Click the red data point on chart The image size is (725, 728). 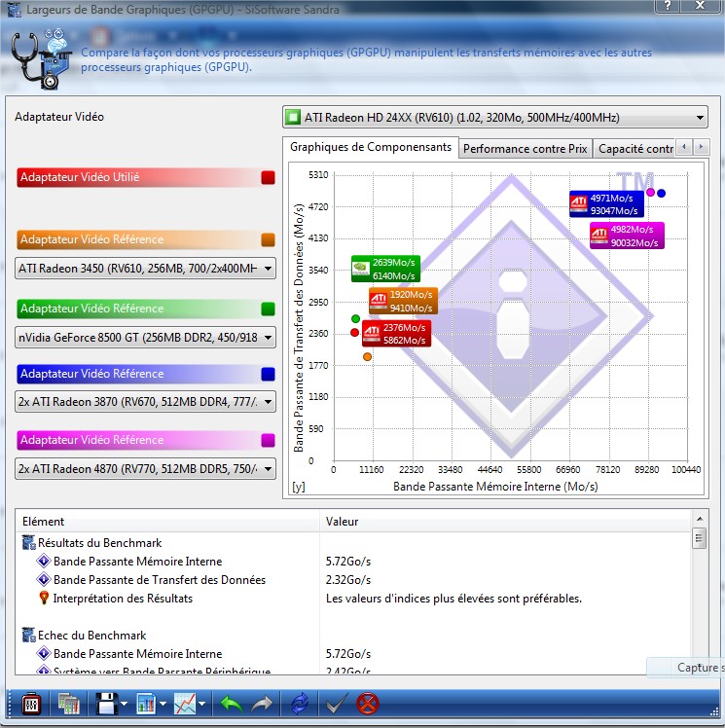click(x=354, y=332)
